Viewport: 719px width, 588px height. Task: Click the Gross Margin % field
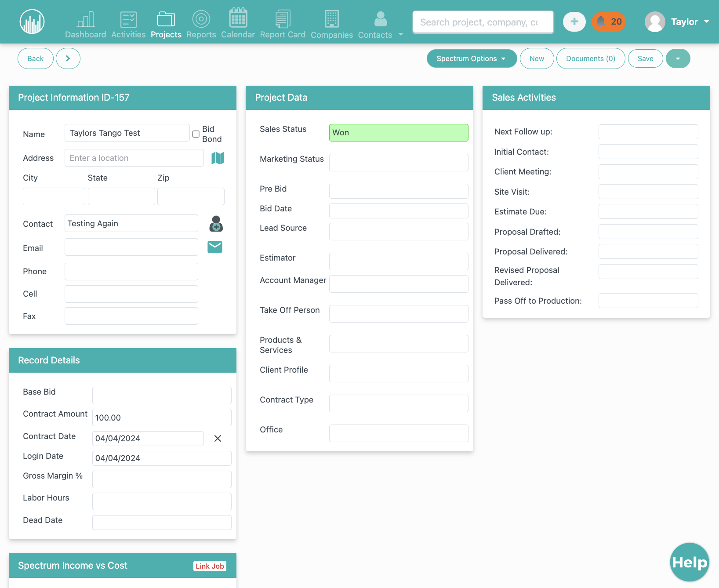point(162,479)
